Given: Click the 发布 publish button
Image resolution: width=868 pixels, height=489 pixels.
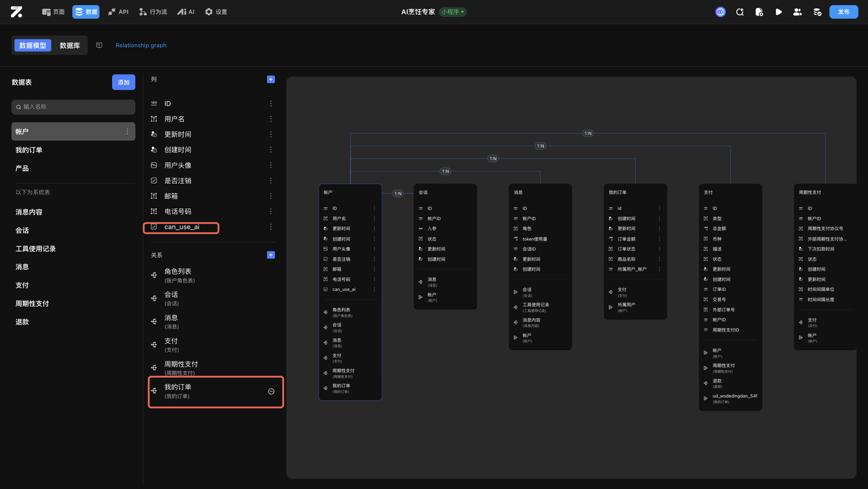Looking at the screenshot, I should [844, 12].
